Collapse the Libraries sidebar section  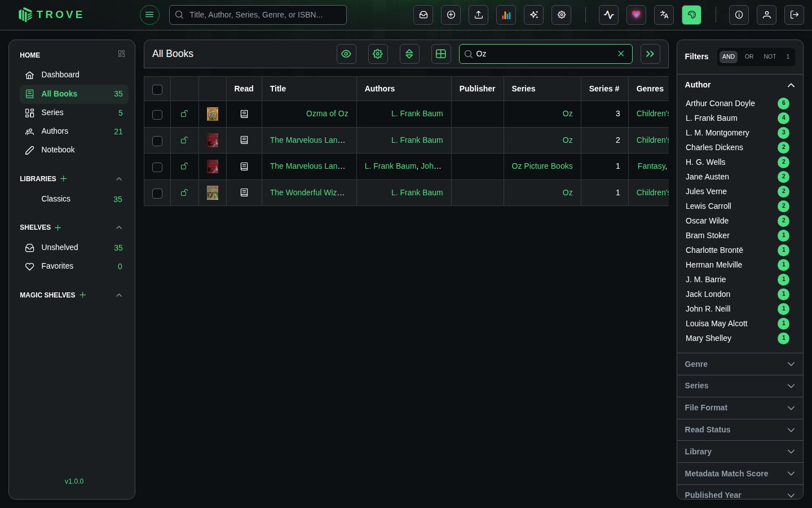click(x=119, y=179)
